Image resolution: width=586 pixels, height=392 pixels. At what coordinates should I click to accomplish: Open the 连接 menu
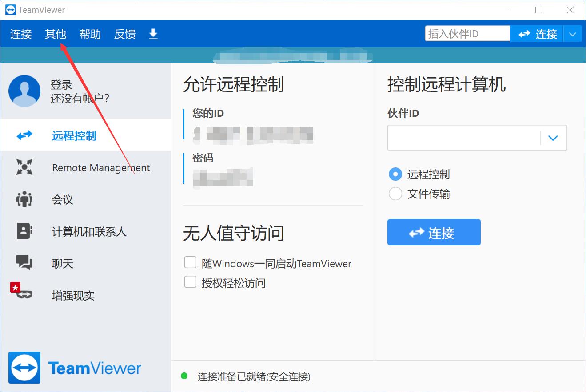pyautogui.click(x=21, y=34)
